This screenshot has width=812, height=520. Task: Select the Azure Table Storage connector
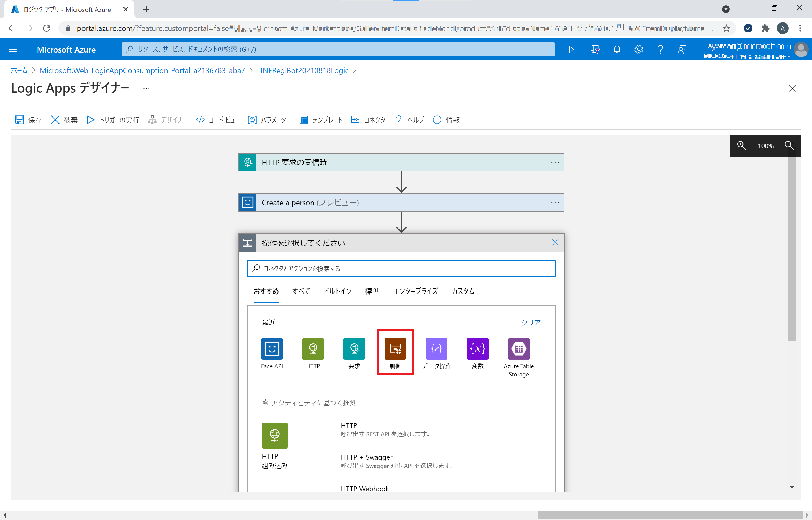[x=519, y=349]
